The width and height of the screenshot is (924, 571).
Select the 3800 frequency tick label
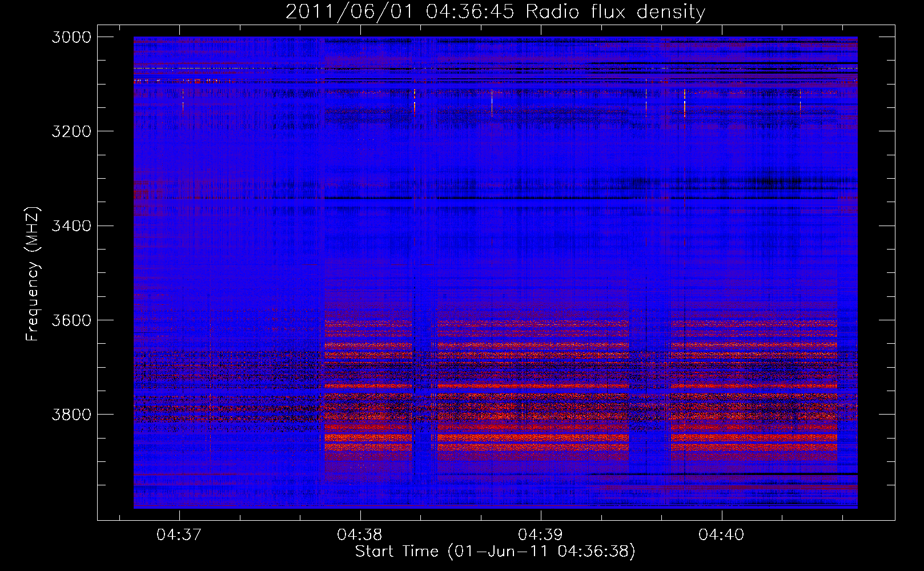[x=71, y=415]
